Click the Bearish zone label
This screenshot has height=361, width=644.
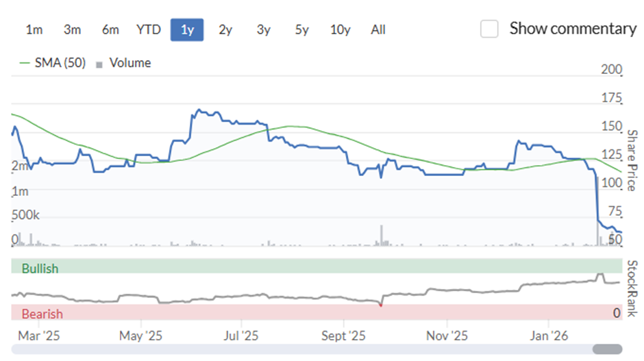point(42,314)
